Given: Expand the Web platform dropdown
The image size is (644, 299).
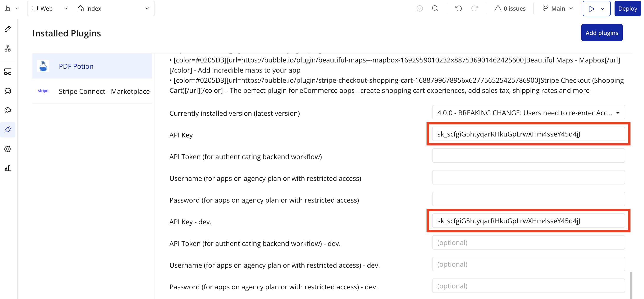Looking at the screenshot, I should [x=50, y=8].
